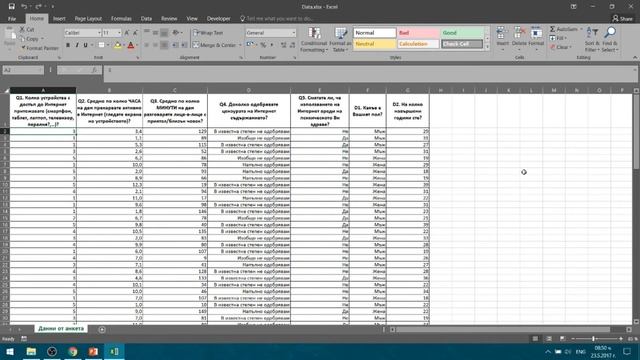The image size is (640, 360).
Task: Click the formula bar input
Action: [x=370, y=74]
